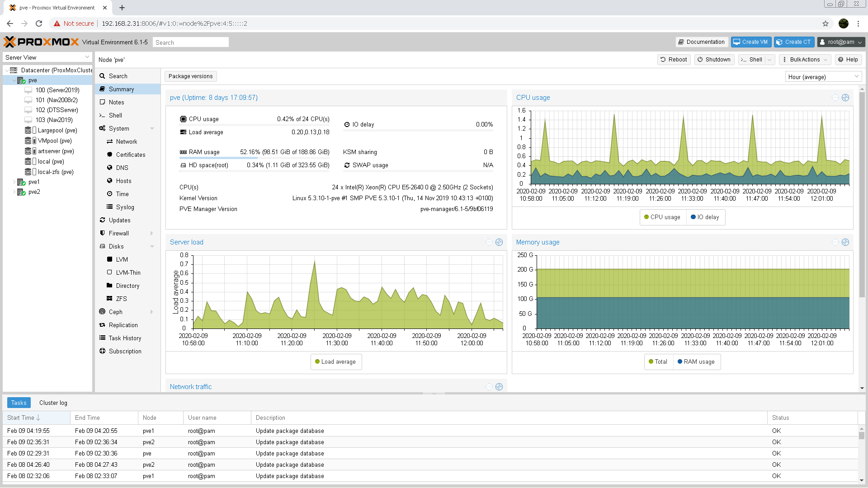Open Documentation link

tap(702, 42)
